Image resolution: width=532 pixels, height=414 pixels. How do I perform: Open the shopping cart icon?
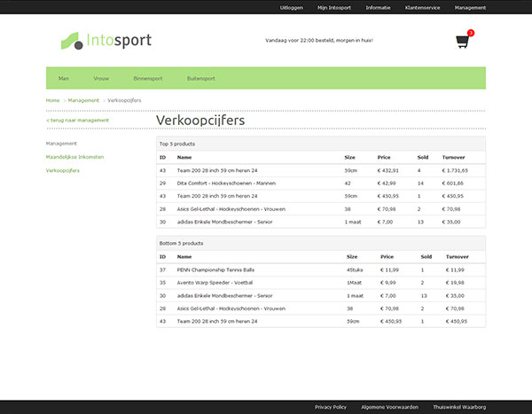coord(462,42)
